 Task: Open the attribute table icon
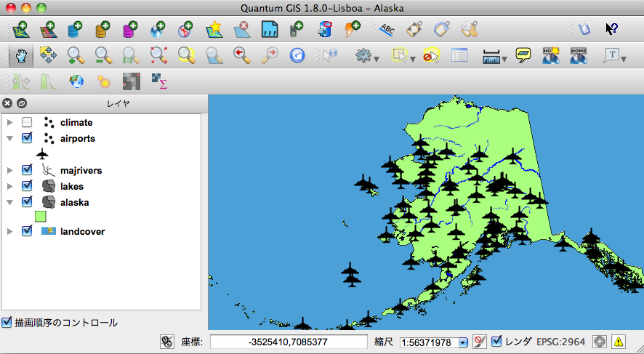[459, 55]
